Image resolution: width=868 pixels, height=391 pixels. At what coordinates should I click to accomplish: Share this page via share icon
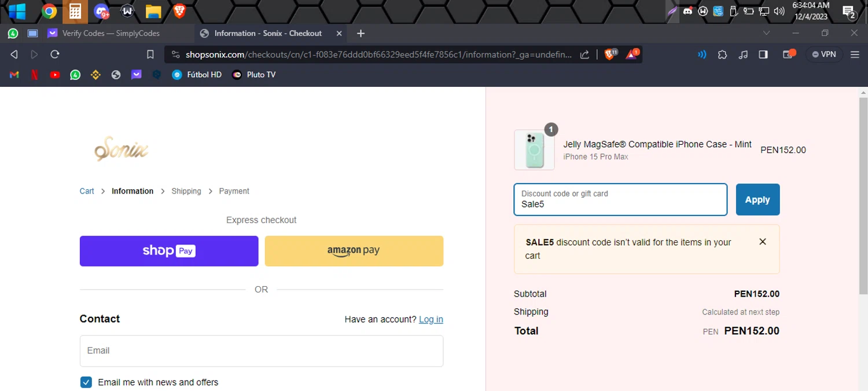tap(584, 54)
